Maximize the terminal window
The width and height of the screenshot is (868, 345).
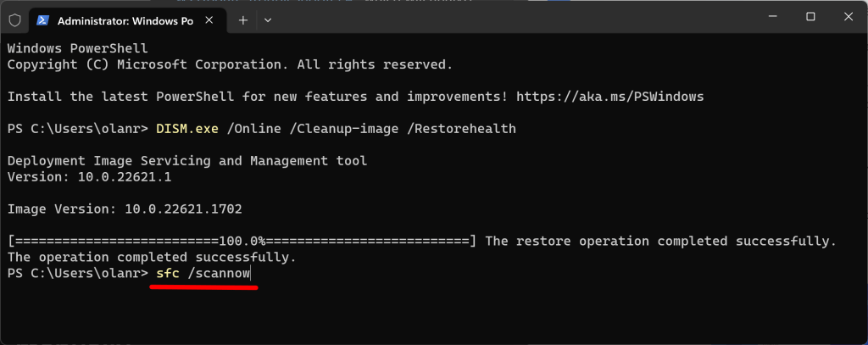pos(810,18)
